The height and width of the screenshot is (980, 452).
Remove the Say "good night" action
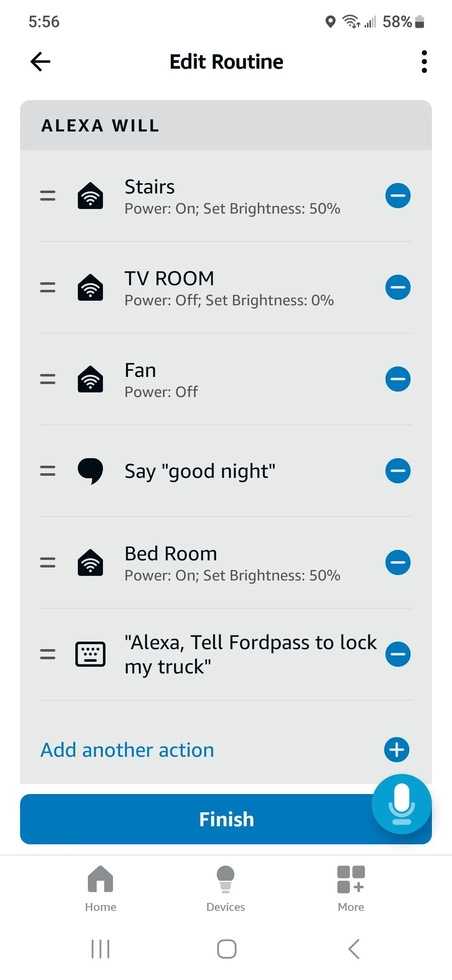(398, 471)
